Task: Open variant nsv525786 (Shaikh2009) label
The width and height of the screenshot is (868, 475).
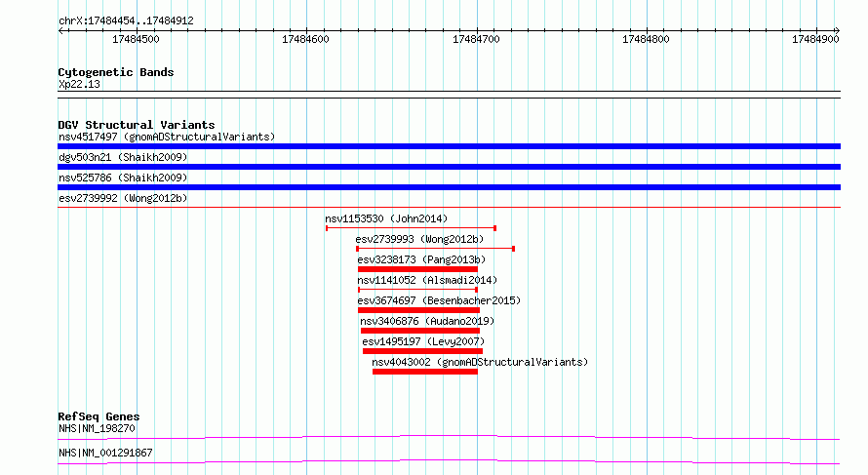Action: coord(123,178)
